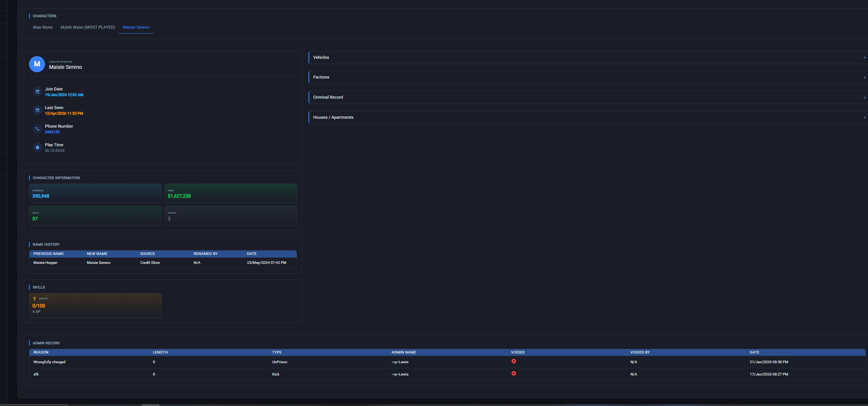Click the Wrongfully charged reason cell
The width and height of the screenshot is (868, 406).
49,362
